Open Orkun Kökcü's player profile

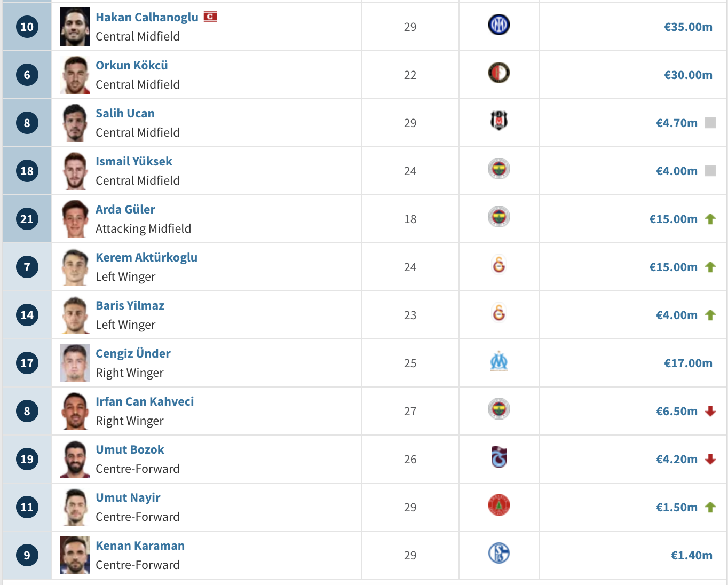(x=132, y=65)
